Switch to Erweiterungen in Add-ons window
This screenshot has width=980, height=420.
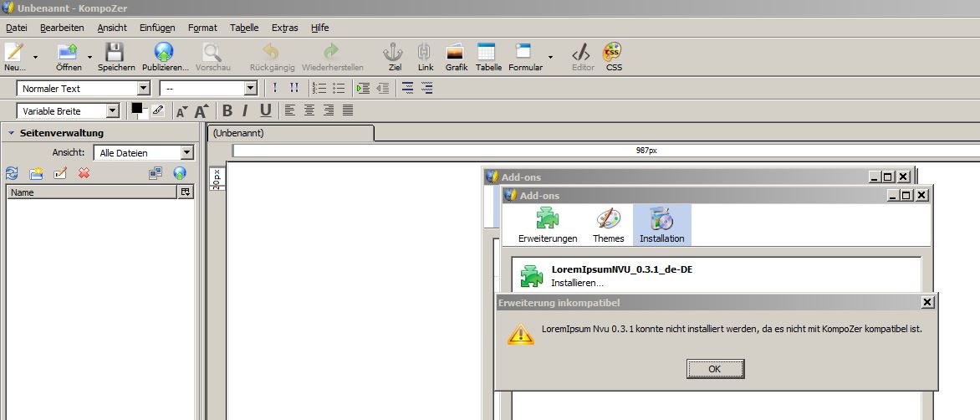pos(548,226)
